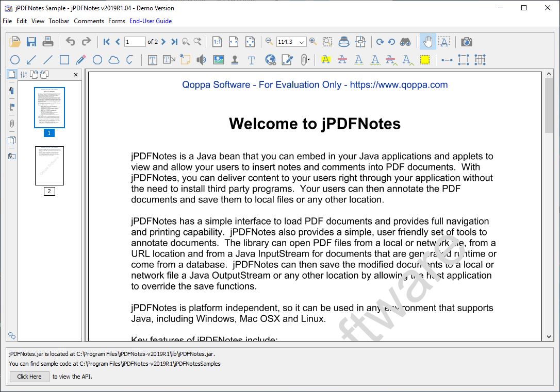Select page 1 thumbnail
Viewport: 560px width, 392px height.
point(50,108)
